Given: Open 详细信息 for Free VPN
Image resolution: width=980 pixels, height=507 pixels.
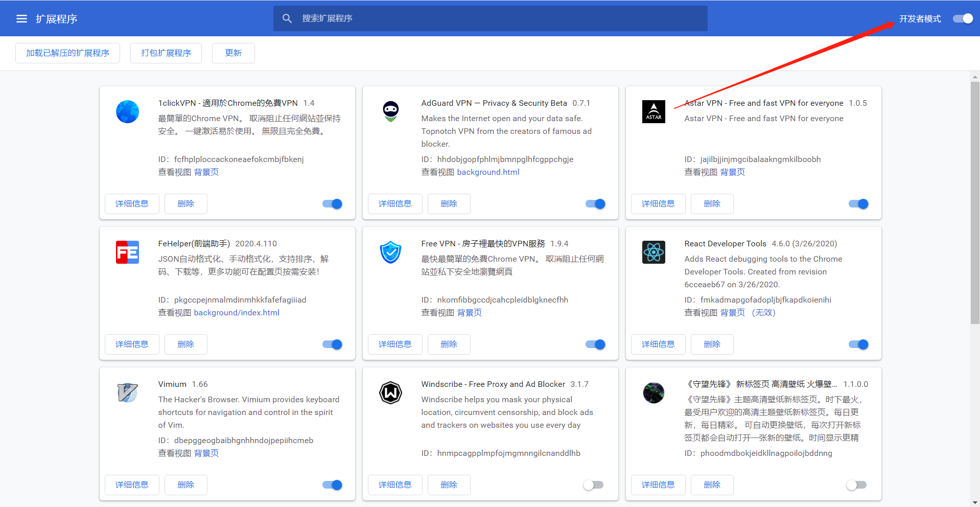Looking at the screenshot, I should [395, 344].
